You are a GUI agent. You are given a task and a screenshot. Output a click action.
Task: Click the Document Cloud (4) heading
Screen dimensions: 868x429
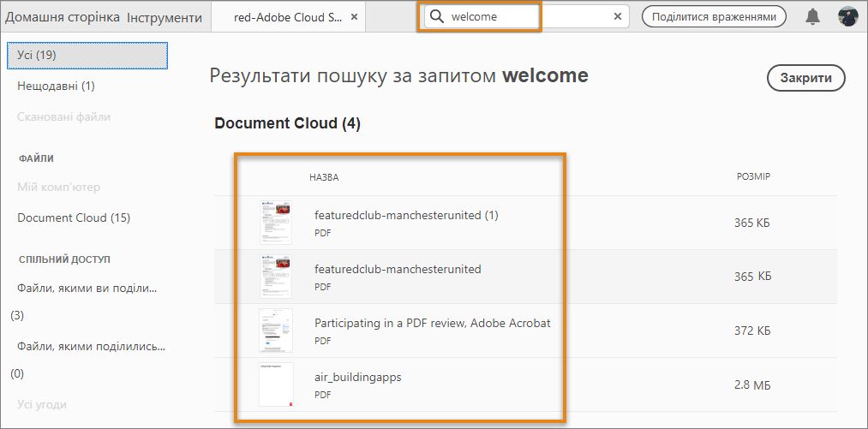point(287,123)
